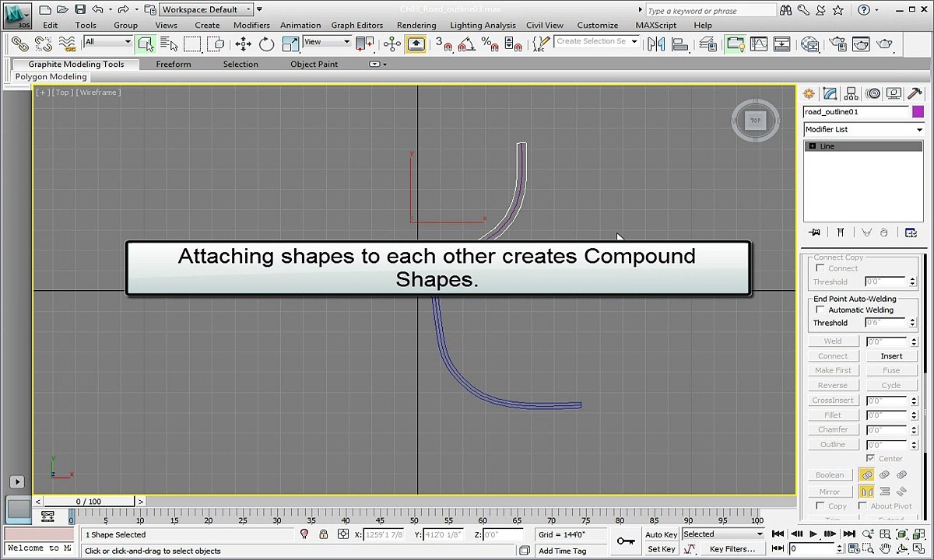Click the Configure Modifier Sets icon
Viewport: 934px width, 560px height.
[x=911, y=233]
